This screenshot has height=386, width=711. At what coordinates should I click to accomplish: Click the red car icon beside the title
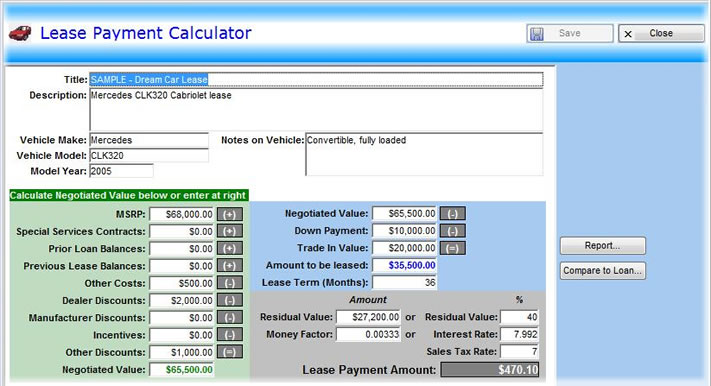20,33
